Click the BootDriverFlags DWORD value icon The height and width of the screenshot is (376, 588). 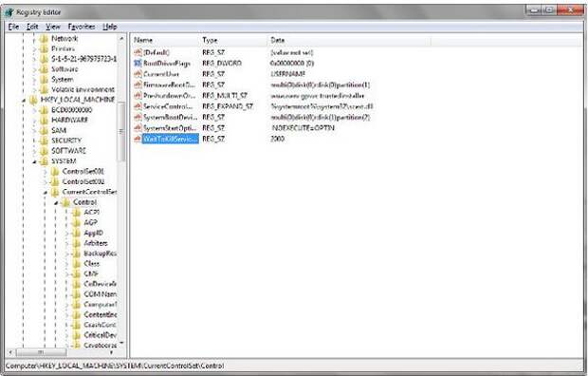[x=138, y=63]
